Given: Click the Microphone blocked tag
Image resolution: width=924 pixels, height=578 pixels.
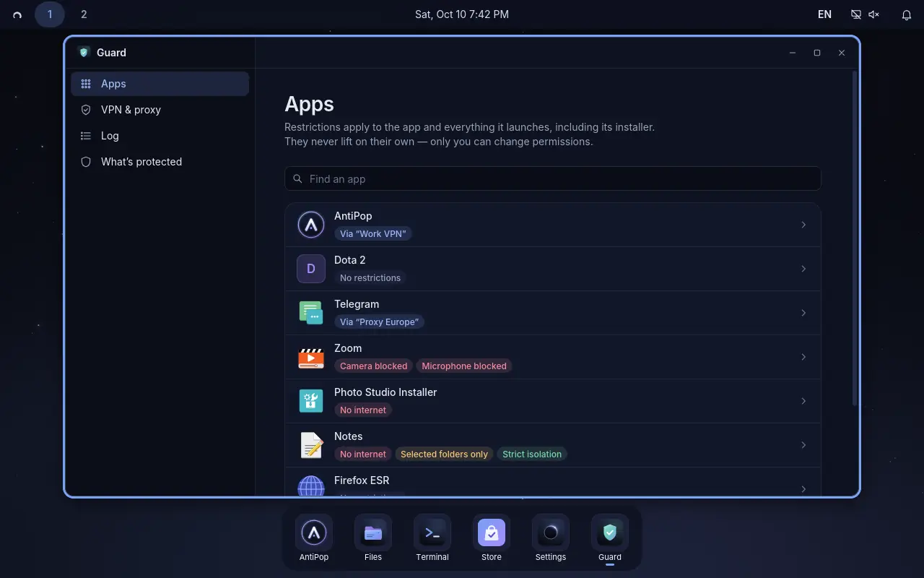Looking at the screenshot, I should pyautogui.click(x=464, y=366).
